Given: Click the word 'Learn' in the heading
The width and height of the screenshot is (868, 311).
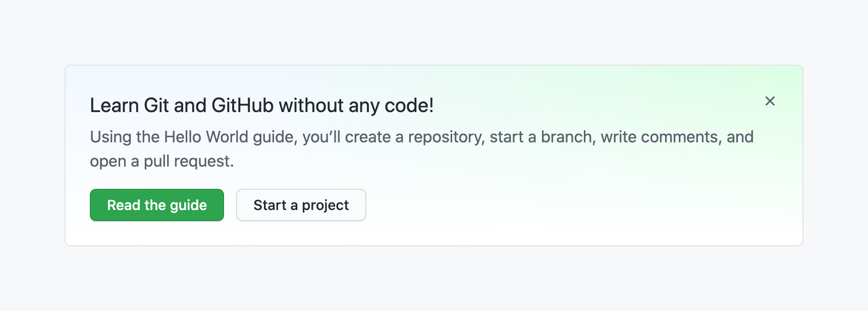Looking at the screenshot, I should [x=115, y=106].
